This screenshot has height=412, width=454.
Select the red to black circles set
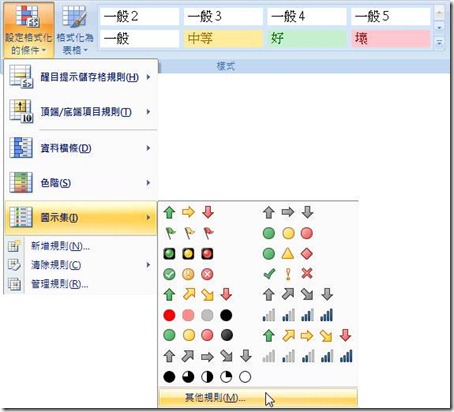click(198, 315)
